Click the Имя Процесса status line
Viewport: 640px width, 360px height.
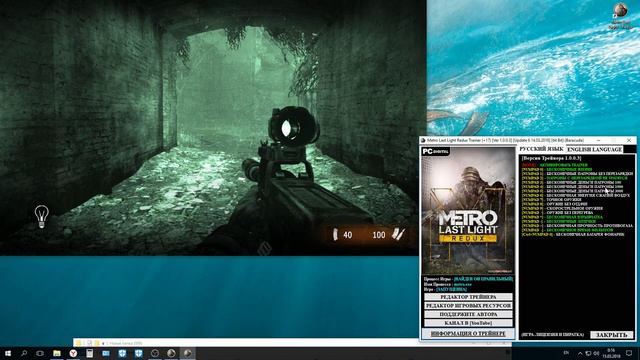[447, 284]
